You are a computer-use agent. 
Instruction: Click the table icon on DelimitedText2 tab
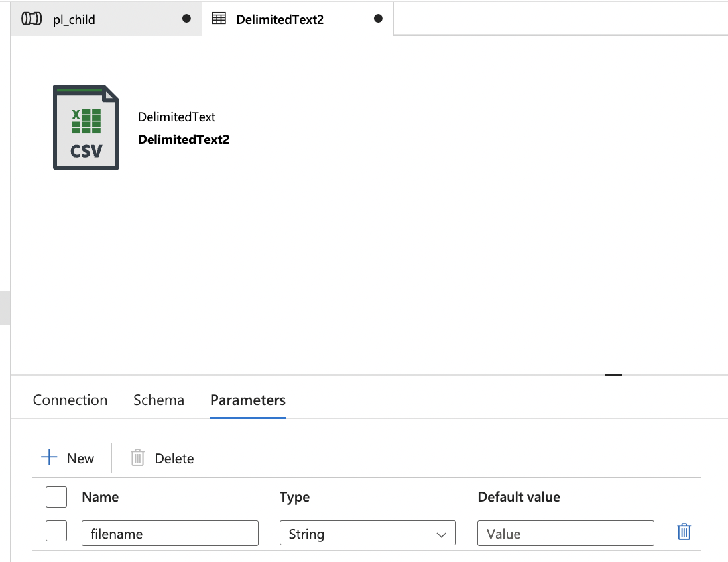[x=219, y=19]
